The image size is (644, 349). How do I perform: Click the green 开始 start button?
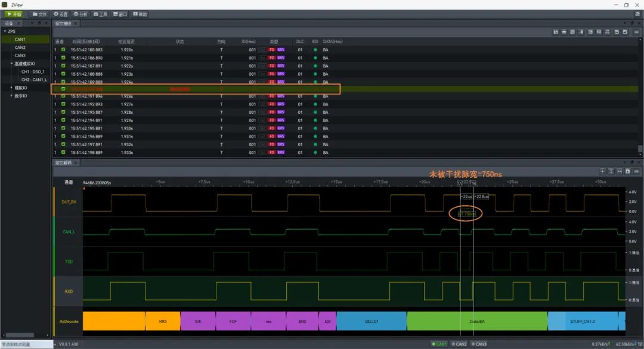point(14,14)
